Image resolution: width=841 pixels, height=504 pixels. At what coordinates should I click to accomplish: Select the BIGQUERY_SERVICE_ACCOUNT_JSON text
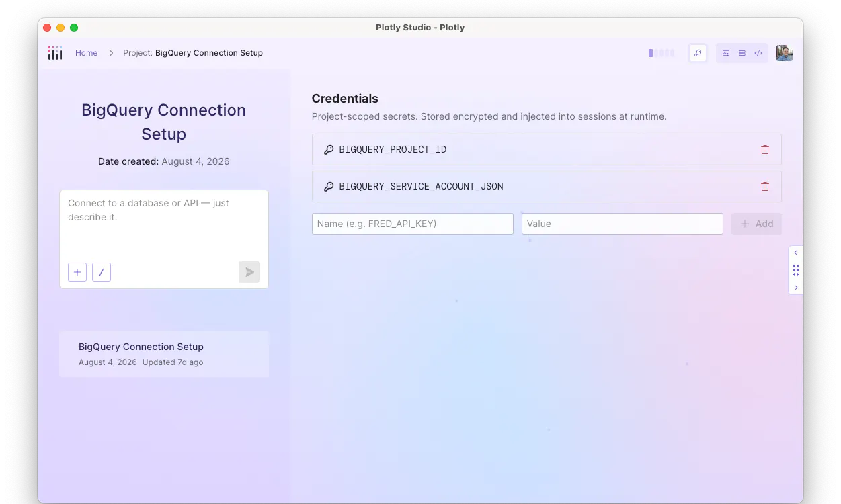(421, 187)
